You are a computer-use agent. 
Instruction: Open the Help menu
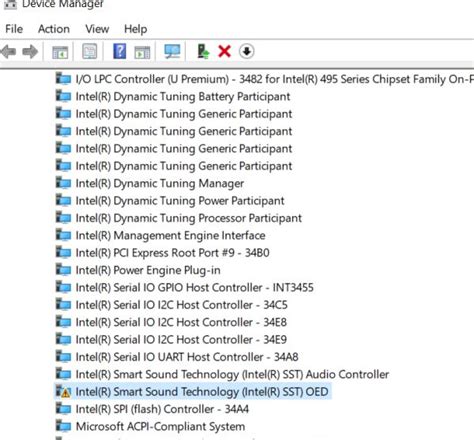click(135, 29)
